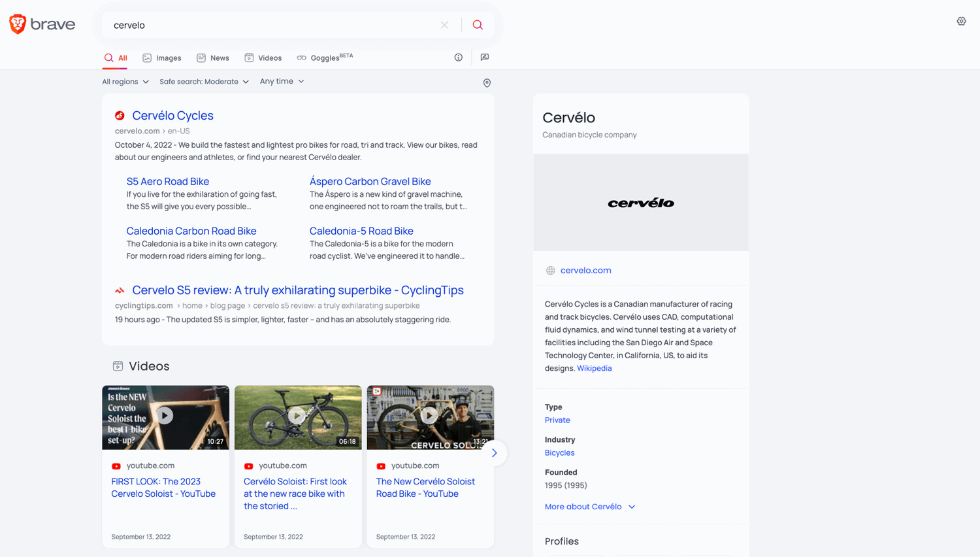Viewport: 980px width, 557px height.
Task: Open The New Cervélo Soloist Road Bike title
Action: (x=425, y=488)
